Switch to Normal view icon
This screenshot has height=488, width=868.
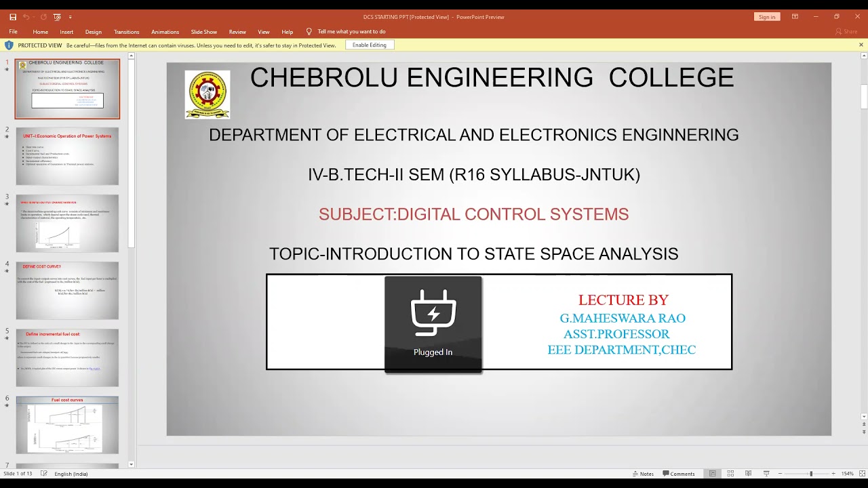click(712, 474)
